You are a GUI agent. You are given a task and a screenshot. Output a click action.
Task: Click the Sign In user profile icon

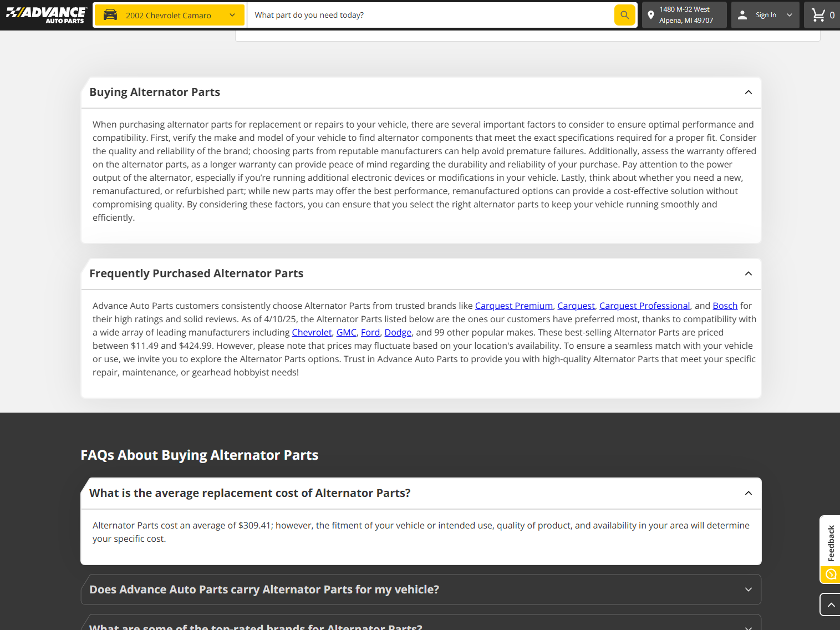pos(742,15)
